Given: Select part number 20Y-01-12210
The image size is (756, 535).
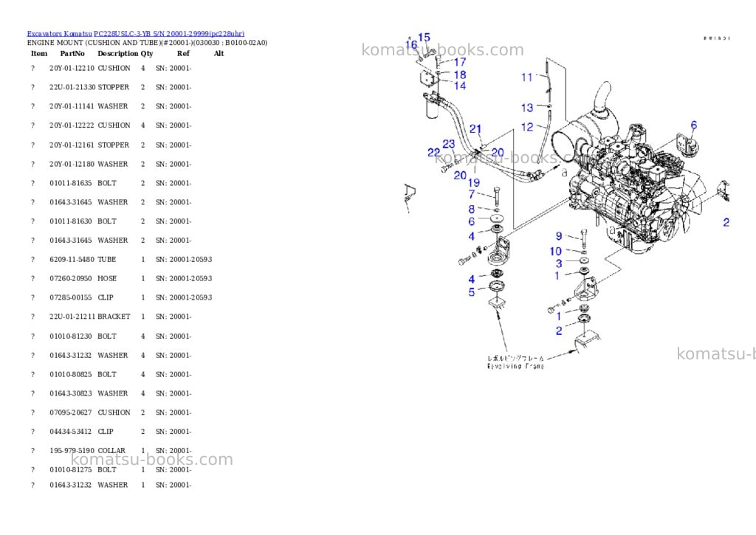Looking at the screenshot, I should coord(72,69).
